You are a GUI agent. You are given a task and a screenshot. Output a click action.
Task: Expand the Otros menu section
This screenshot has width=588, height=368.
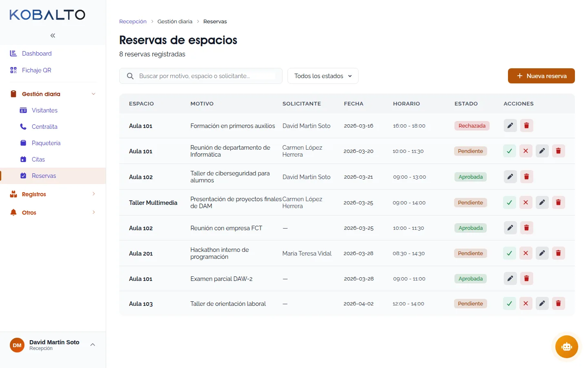coord(53,213)
